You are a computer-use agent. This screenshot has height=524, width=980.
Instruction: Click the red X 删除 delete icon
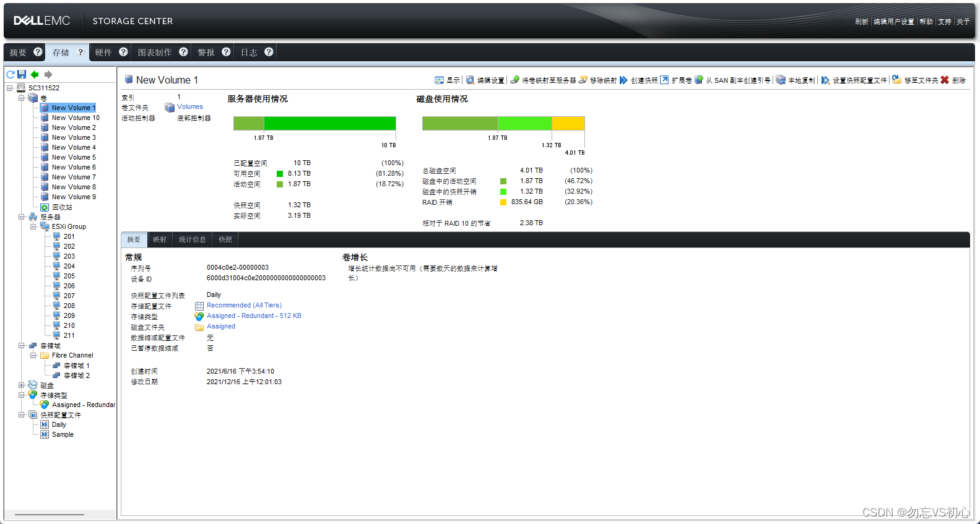(945, 80)
